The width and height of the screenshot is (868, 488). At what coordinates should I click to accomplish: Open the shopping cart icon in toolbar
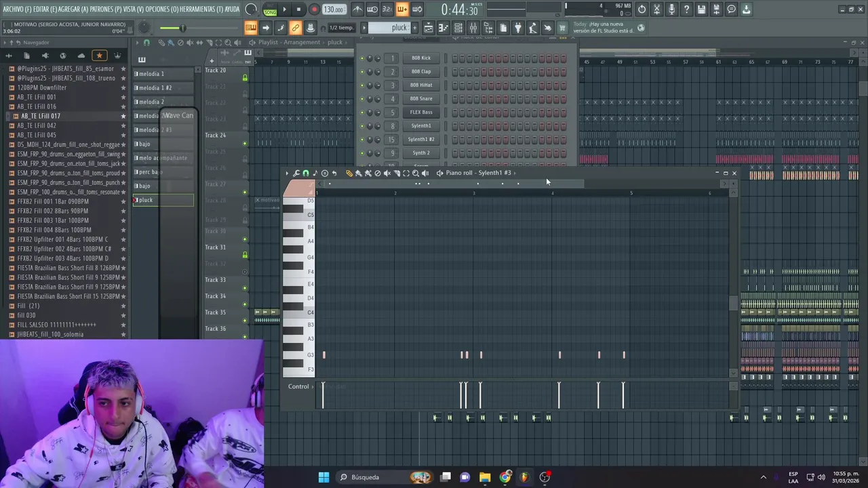pyautogui.click(x=562, y=28)
